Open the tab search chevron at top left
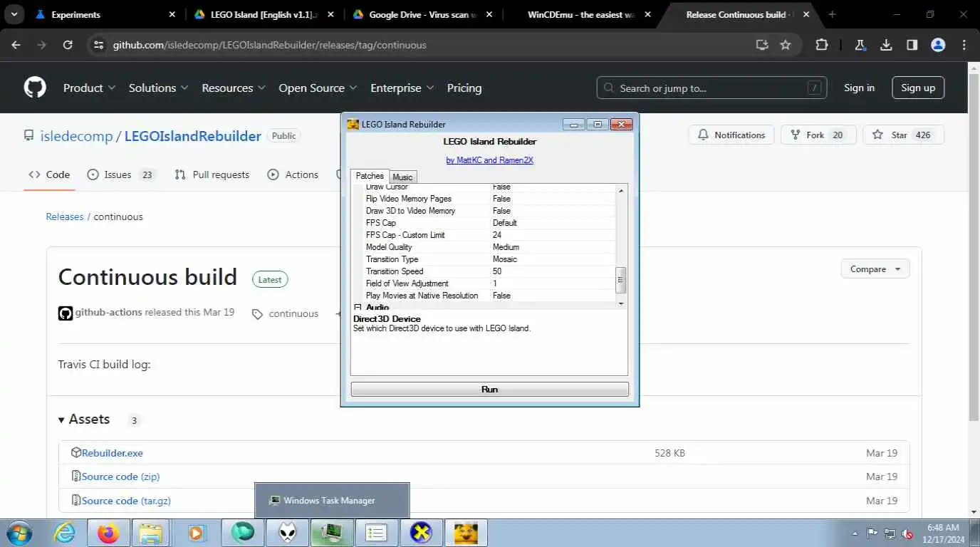 pyautogui.click(x=14, y=14)
